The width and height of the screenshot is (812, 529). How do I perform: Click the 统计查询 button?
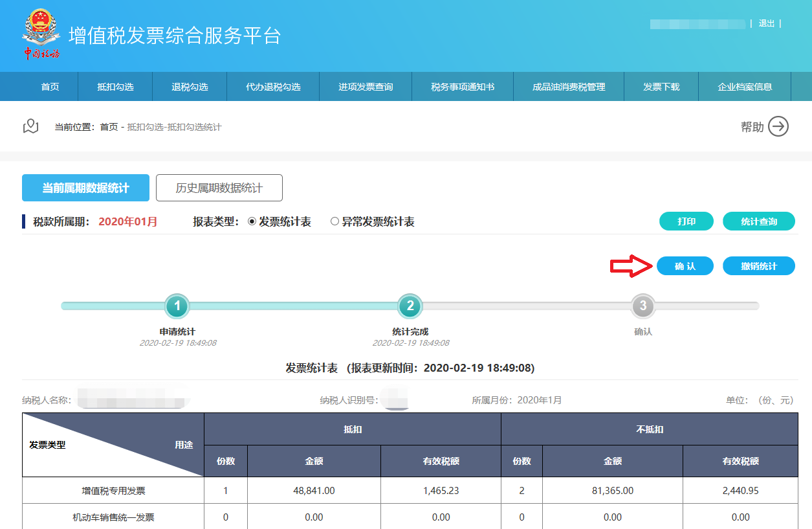point(758,221)
